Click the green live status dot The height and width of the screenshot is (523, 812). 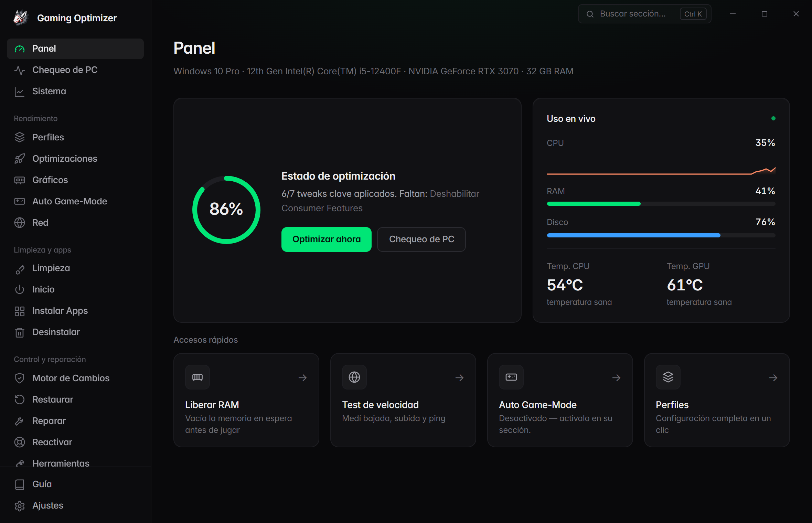click(x=773, y=118)
